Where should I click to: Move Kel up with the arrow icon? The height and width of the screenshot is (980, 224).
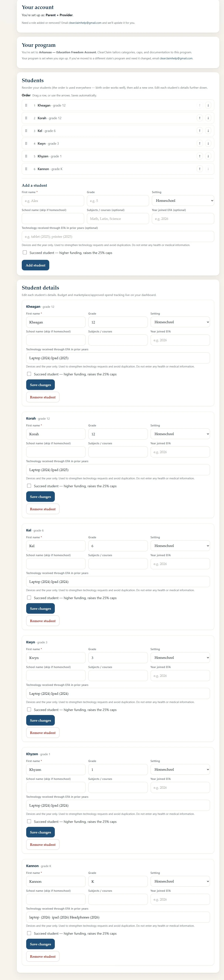click(x=200, y=131)
